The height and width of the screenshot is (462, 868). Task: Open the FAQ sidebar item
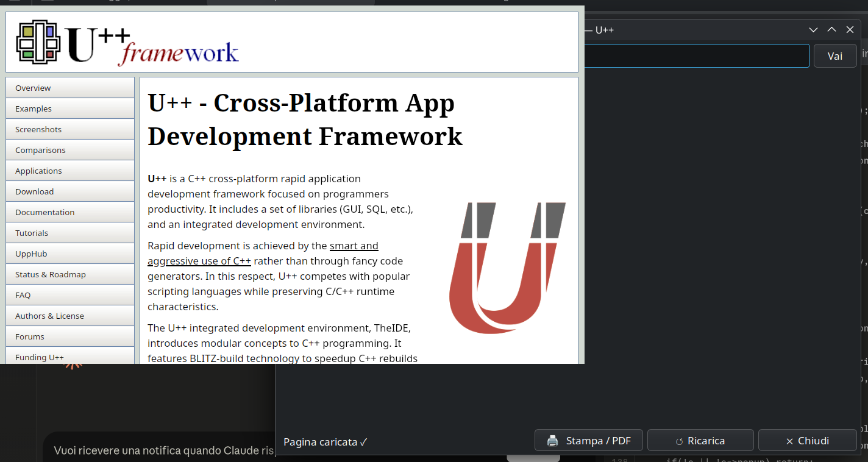point(70,295)
